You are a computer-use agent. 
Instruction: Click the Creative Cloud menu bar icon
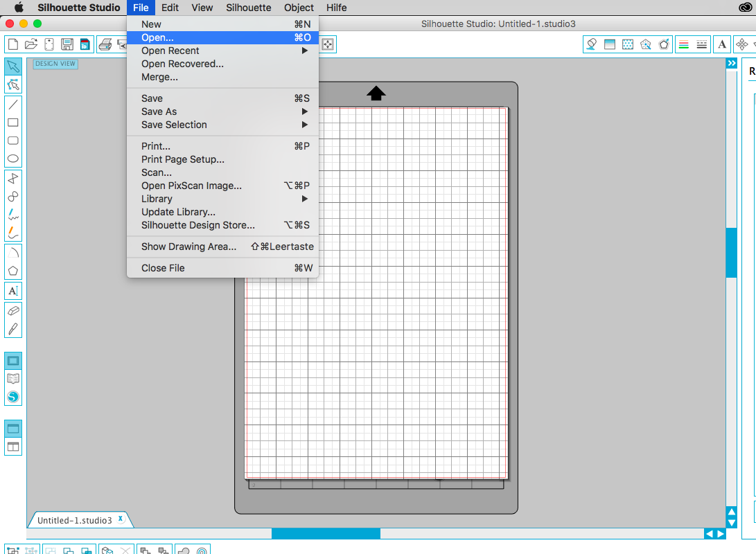tap(745, 7)
